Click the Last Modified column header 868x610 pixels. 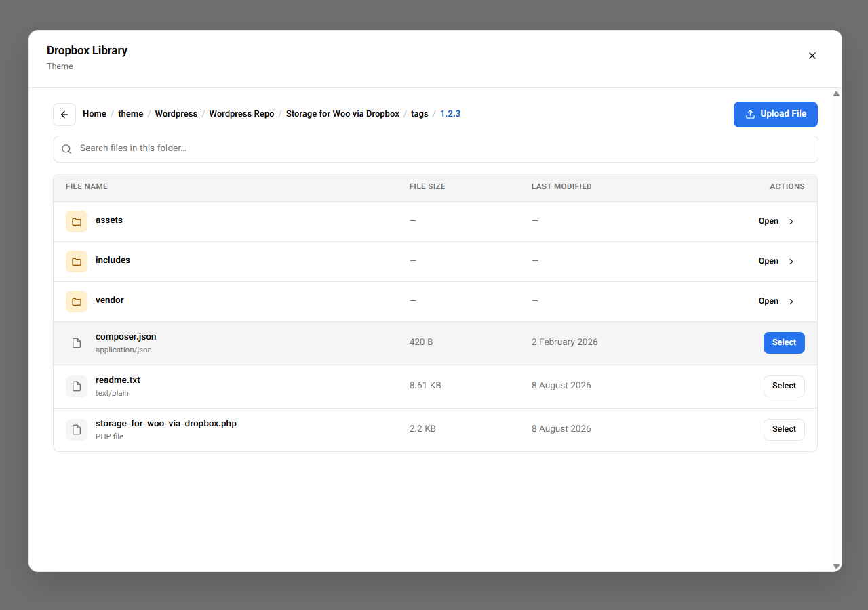click(x=561, y=186)
